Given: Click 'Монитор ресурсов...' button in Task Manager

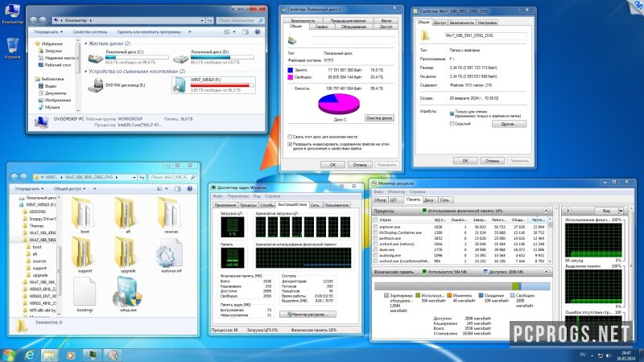Looking at the screenshot, I should [308, 314].
